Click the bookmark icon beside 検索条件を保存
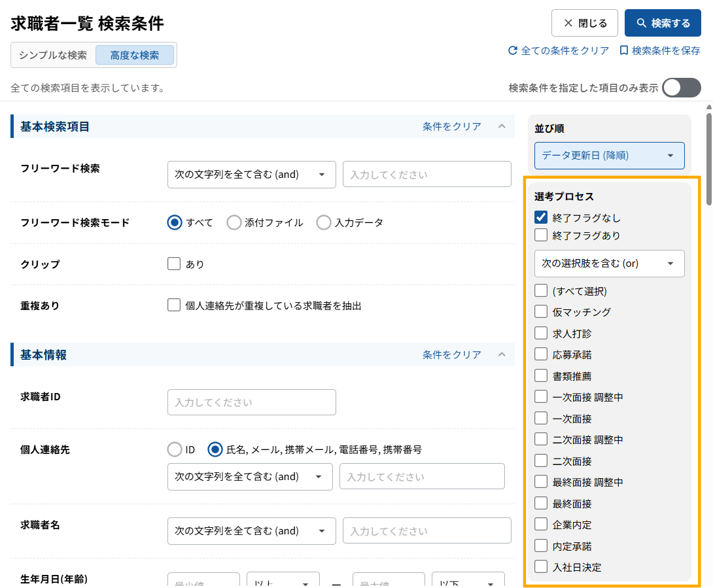Image resolution: width=713 pixels, height=588 pixels. 623,50
